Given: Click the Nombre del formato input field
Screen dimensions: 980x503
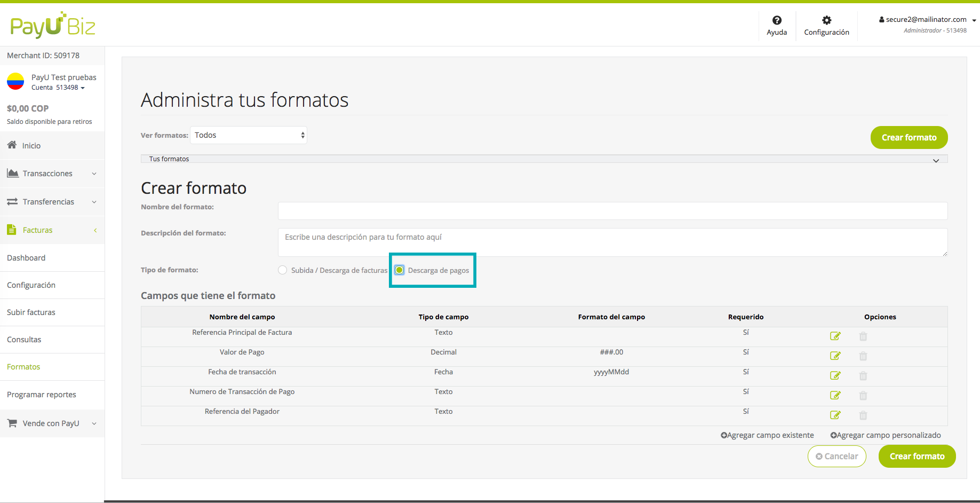Looking at the screenshot, I should point(612,211).
